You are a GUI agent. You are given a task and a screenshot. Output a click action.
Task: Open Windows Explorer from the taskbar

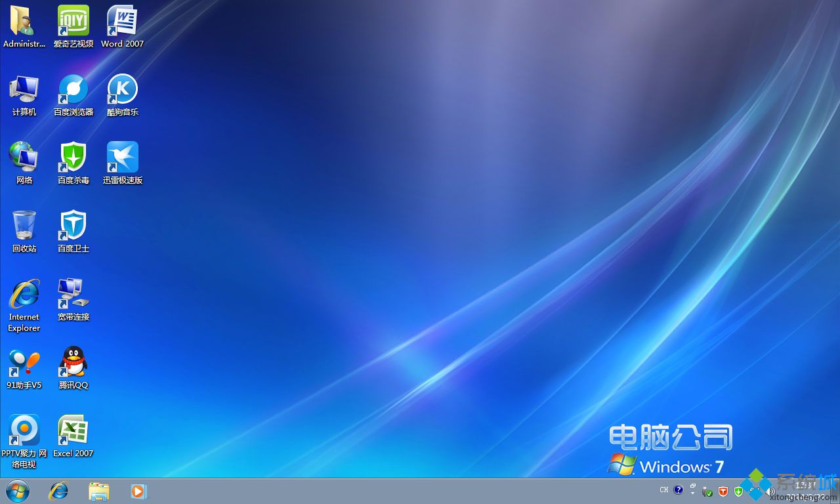coord(99,491)
